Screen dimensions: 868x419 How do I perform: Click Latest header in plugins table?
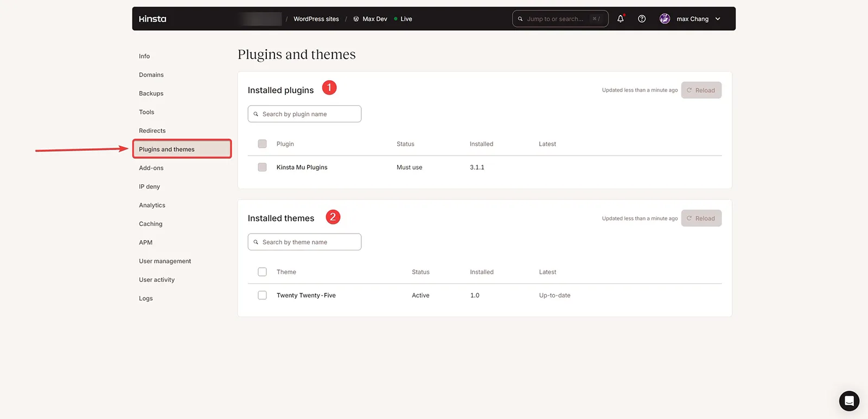pos(547,144)
